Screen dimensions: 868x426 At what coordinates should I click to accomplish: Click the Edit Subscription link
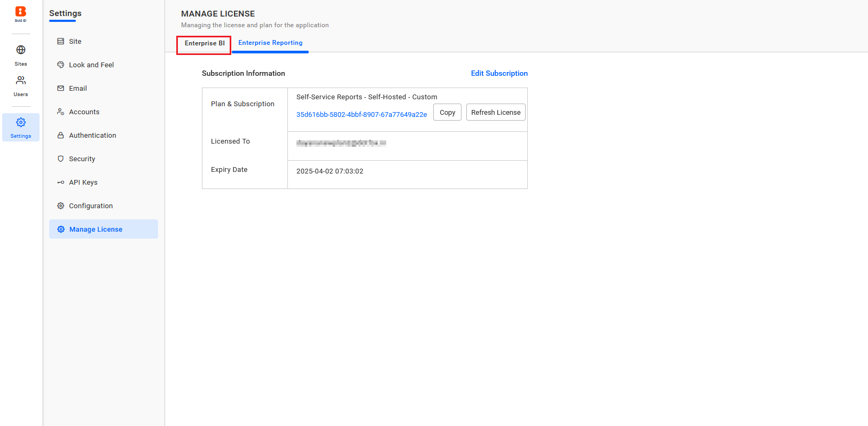click(x=499, y=74)
